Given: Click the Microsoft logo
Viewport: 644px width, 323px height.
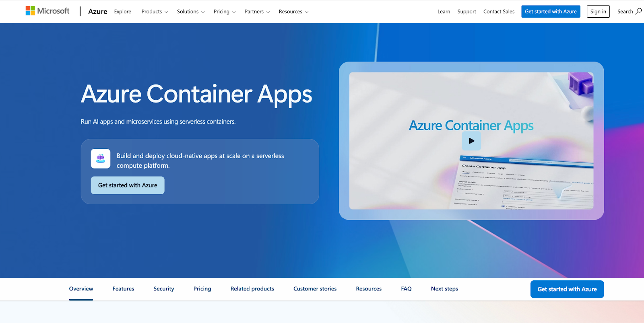Looking at the screenshot, I should pyautogui.click(x=47, y=11).
